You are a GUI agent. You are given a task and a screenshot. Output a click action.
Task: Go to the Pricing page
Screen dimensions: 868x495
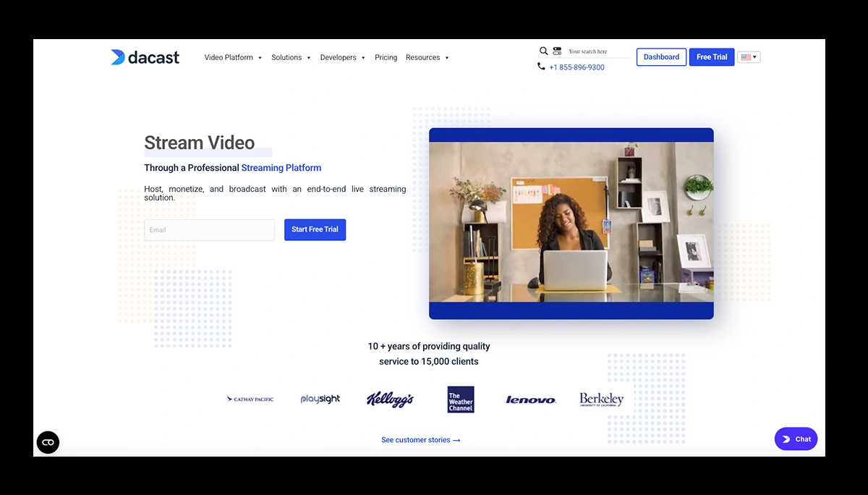pyautogui.click(x=386, y=58)
